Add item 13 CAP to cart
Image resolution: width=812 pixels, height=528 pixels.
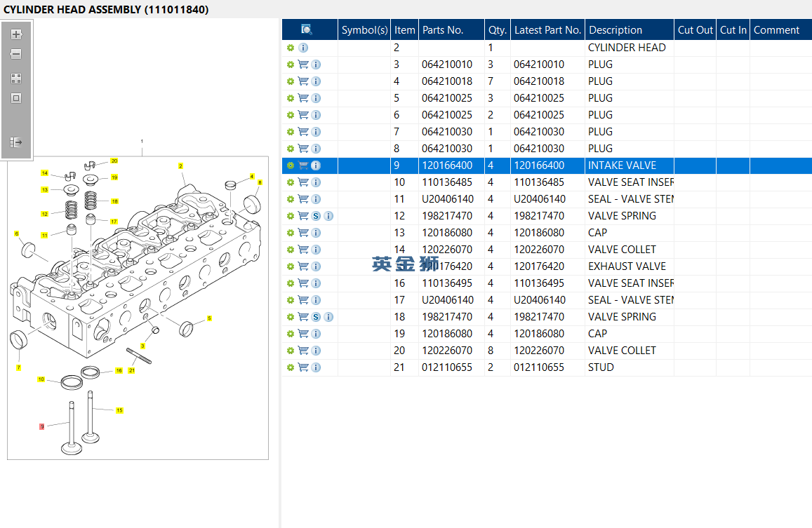pos(303,233)
